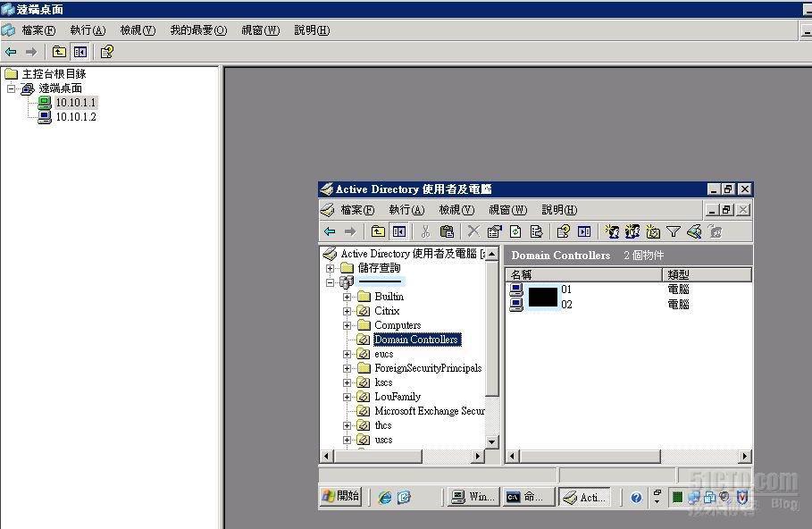Select the 10.10.1.1 remote desktop connection

76,103
